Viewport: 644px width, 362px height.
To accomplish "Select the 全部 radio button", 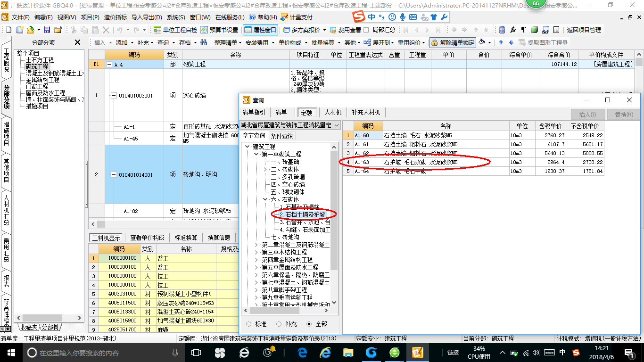I will click(309, 324).
